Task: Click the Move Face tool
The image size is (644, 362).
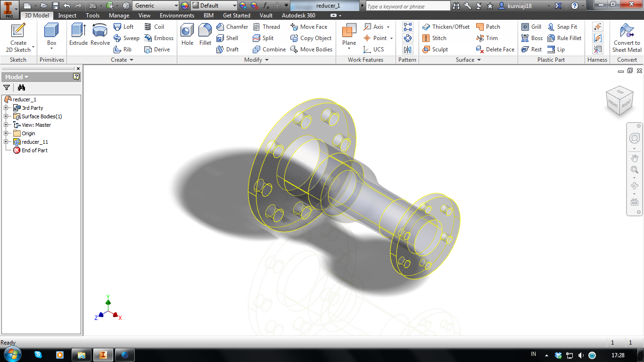Action: [x=309, y=27]
